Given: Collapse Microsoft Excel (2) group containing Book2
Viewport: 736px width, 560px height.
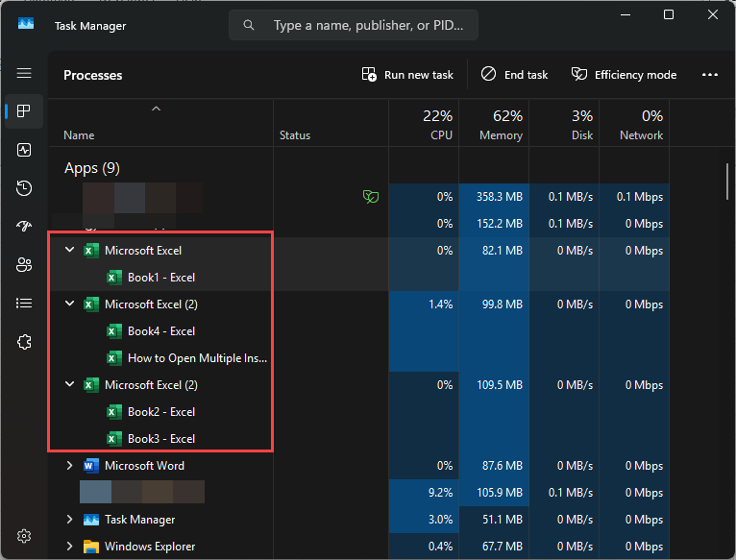Looking at the screenshot, I should coord(69,384).
